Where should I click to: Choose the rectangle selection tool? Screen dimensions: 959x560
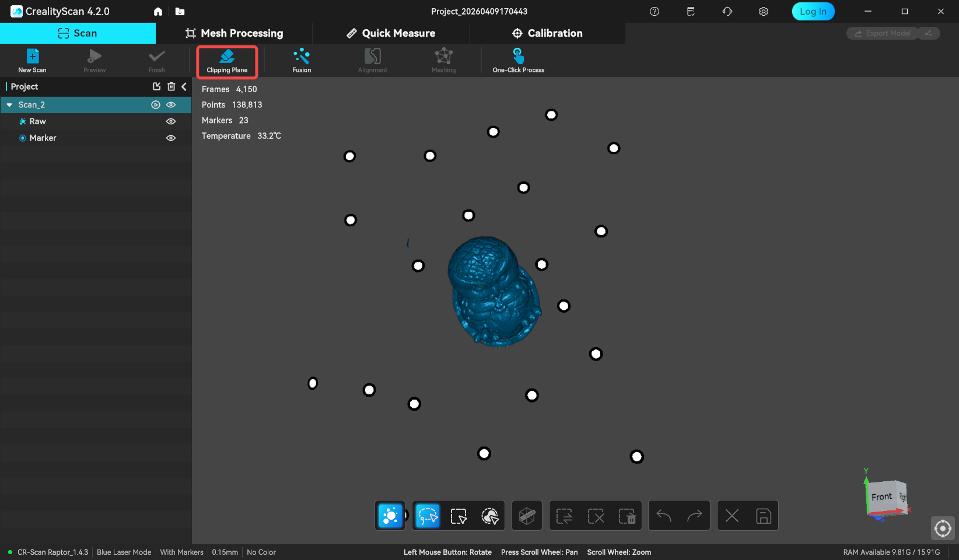[459, 516]
